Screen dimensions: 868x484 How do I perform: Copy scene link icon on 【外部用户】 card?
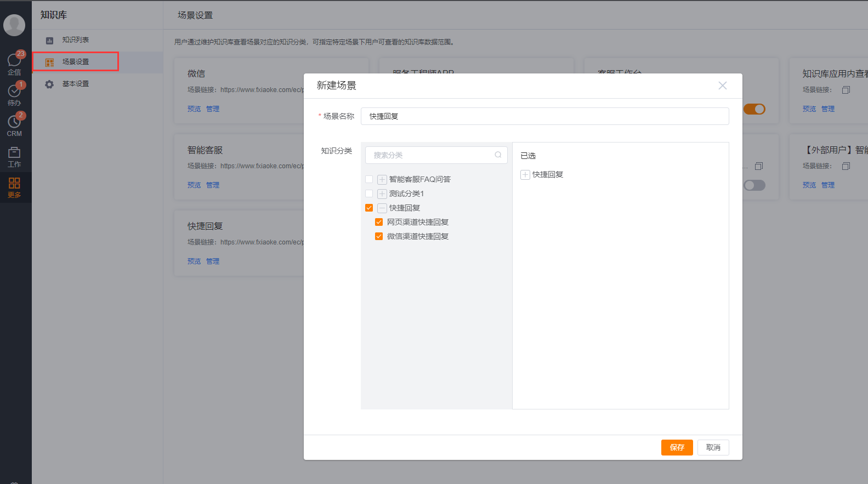point(846,166)
